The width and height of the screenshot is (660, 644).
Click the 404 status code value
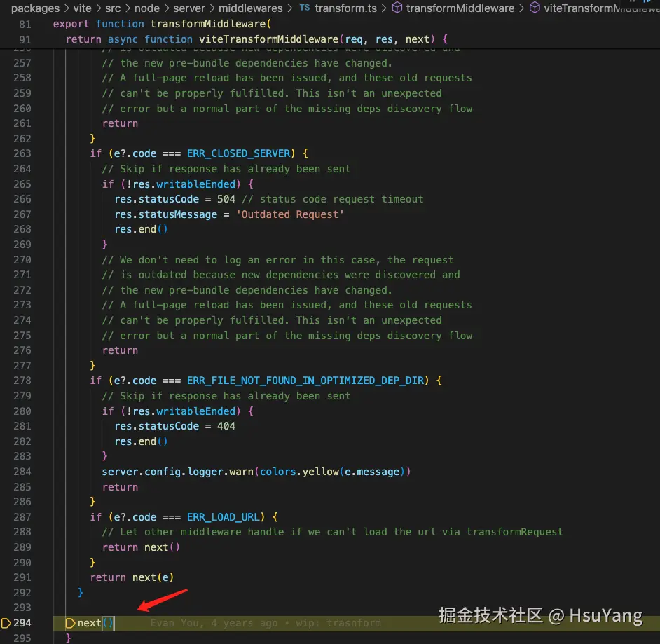coord(226,426)
